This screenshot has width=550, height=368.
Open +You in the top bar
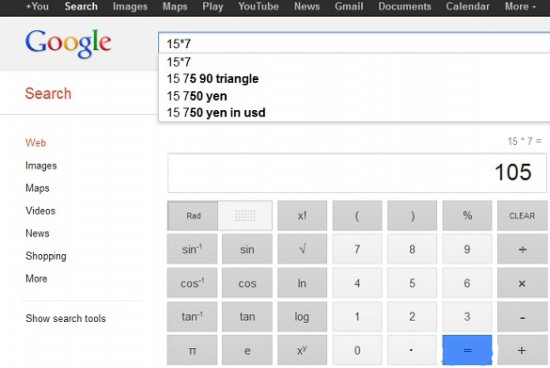[37, 6]
